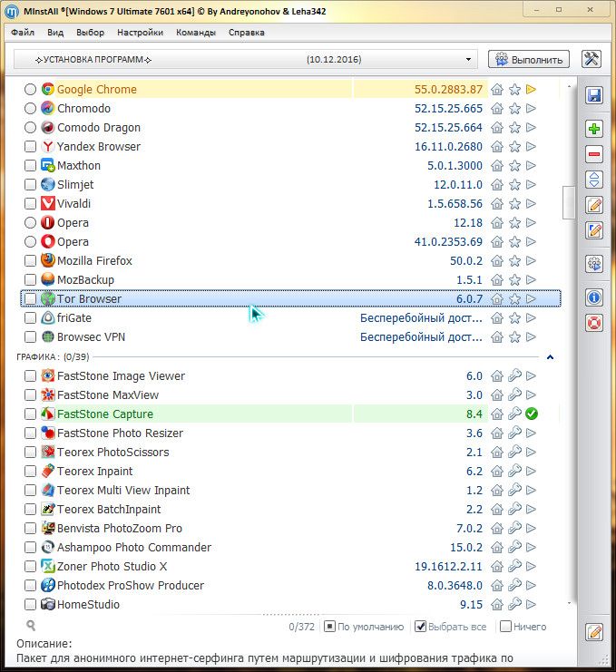Image resolution: width=616 pixels, height=672 pixels.
Task: Click the sidebar gear settings icon
Action: pos(594,264)
